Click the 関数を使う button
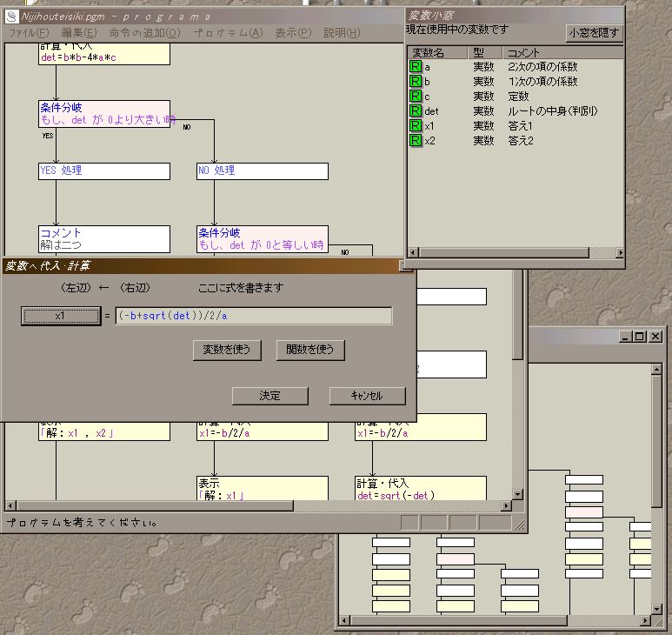This screenshot has height=635, width=672. 310,350
